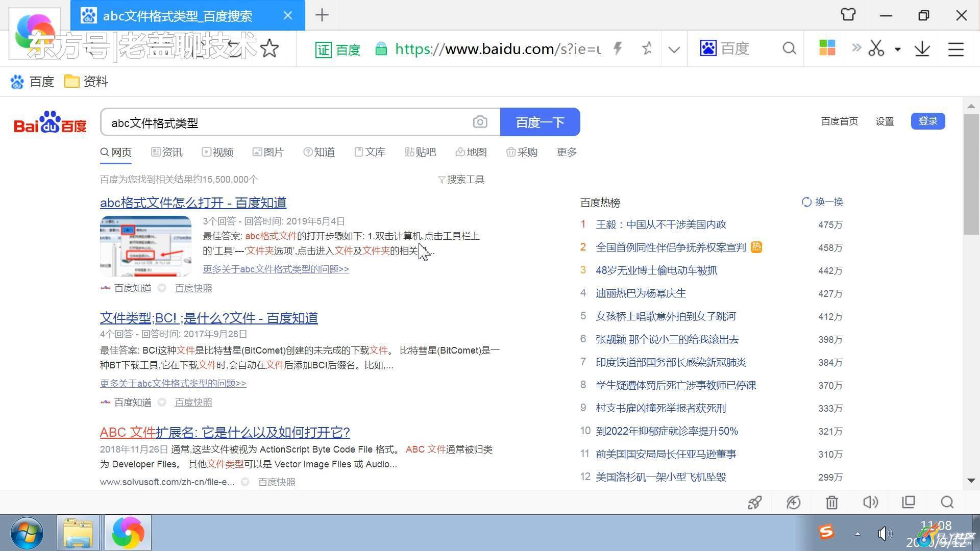
Task: Click the 百度一下 search button
Action: coord(540,122)
